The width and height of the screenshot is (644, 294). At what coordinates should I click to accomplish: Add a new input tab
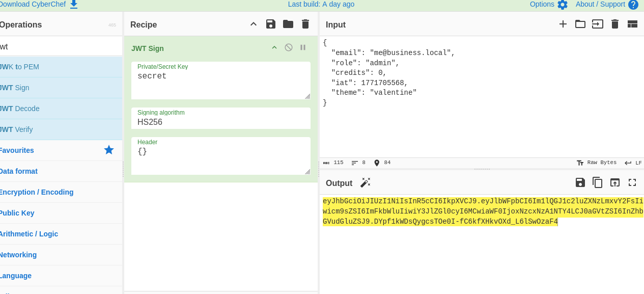point(563,24)
